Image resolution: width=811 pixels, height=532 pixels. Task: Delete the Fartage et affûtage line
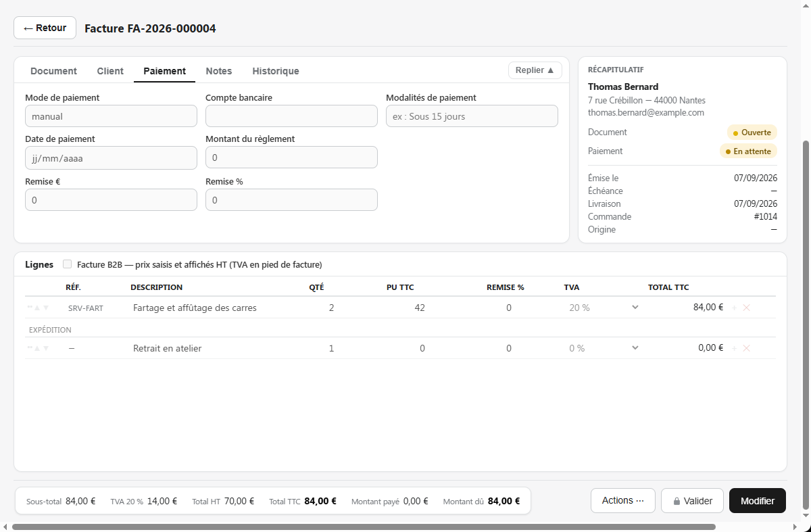(747, 308)
